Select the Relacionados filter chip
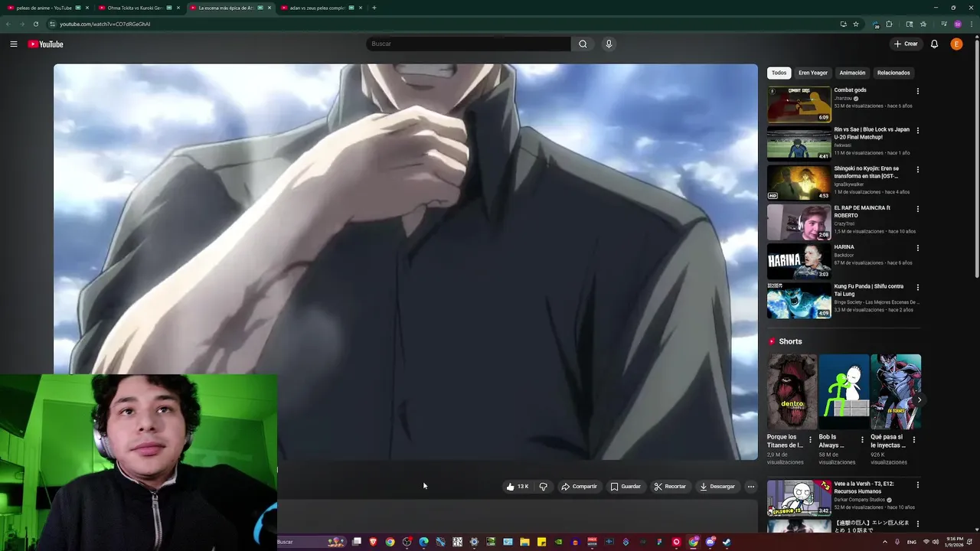 pyautogui.click(x=893, y=73)
